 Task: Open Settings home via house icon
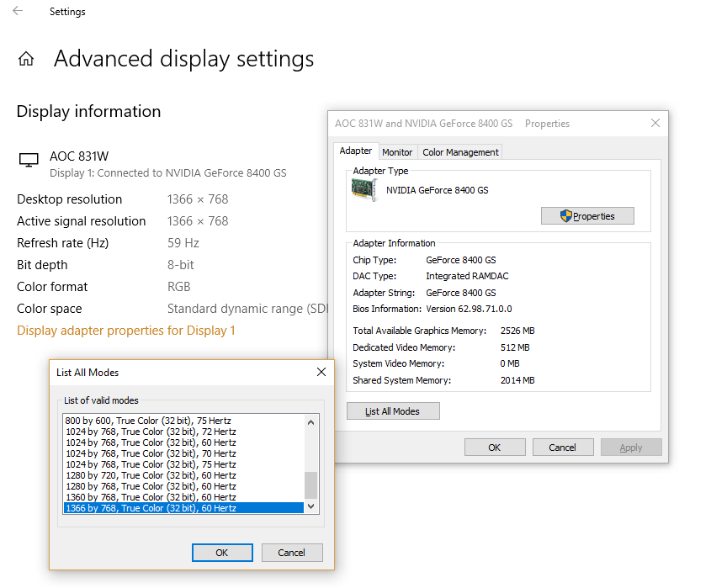pos(26,59)
